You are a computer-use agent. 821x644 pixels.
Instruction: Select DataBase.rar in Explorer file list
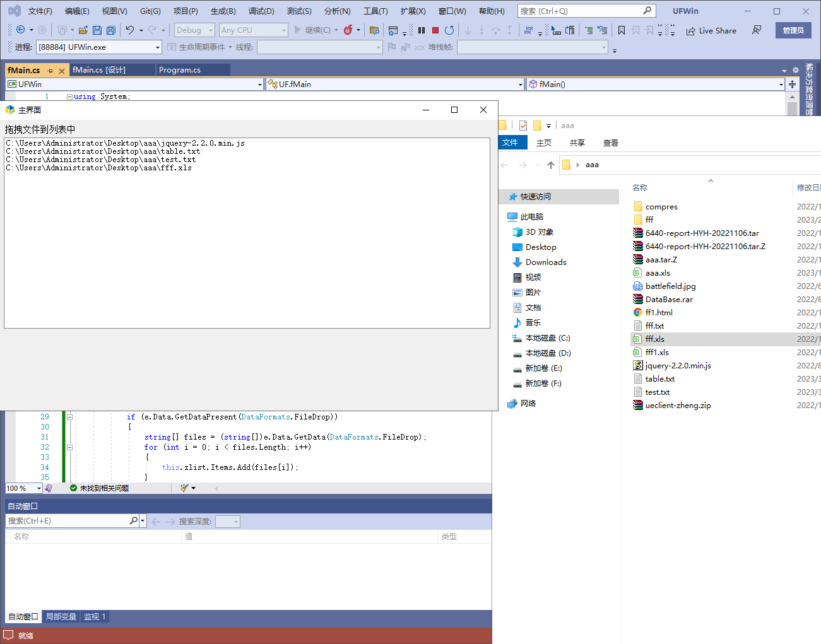click(x=669, y=300)
